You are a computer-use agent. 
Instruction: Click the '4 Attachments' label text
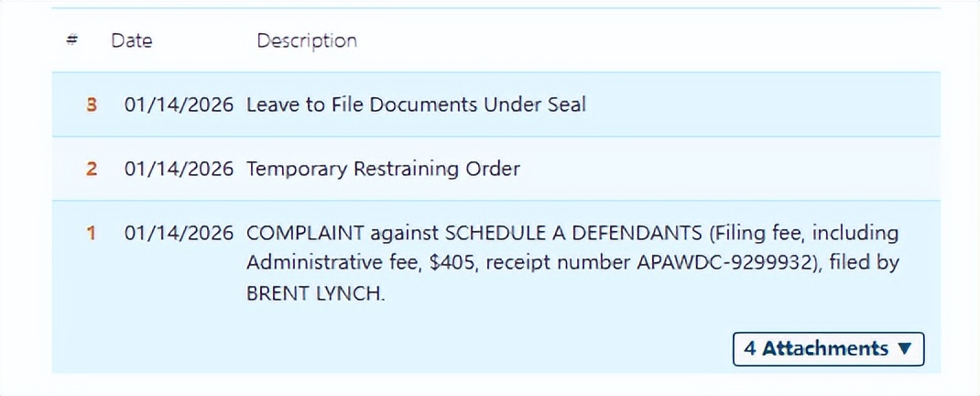815,348
